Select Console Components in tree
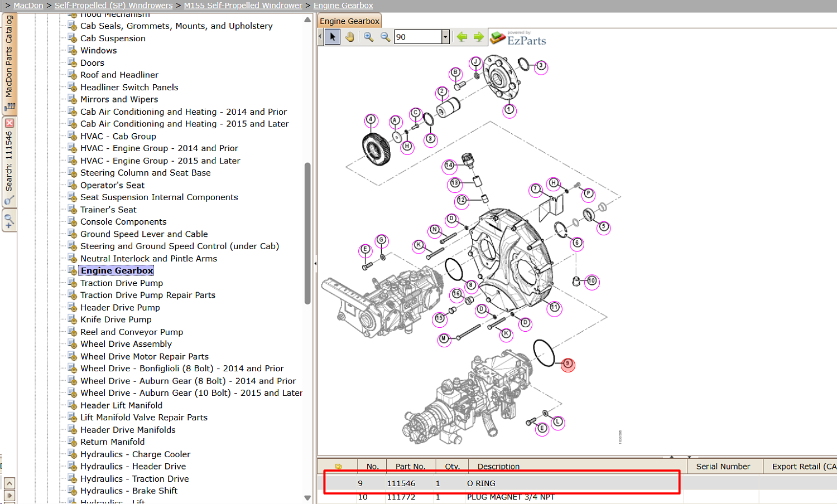 pyautogui.click(x=123, y=222)
